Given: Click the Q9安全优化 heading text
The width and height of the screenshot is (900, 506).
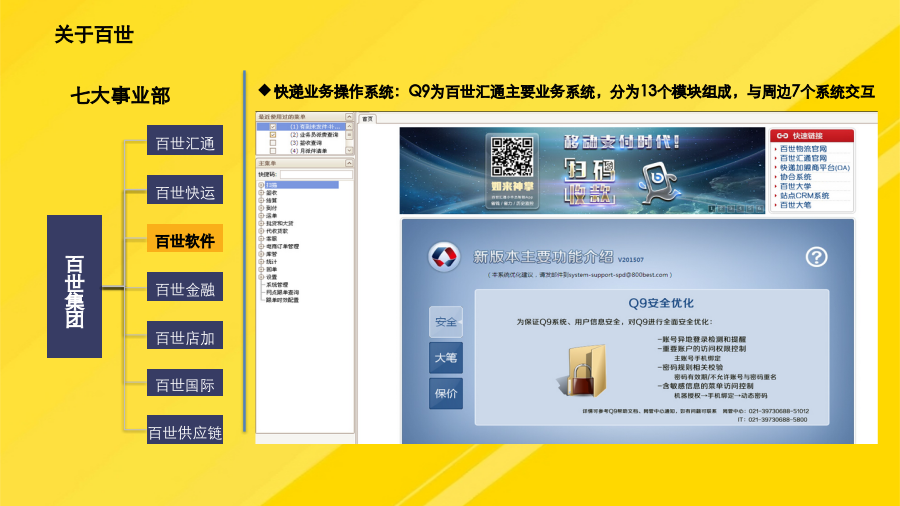Looking at the screenshot, I should pos(661,303).
